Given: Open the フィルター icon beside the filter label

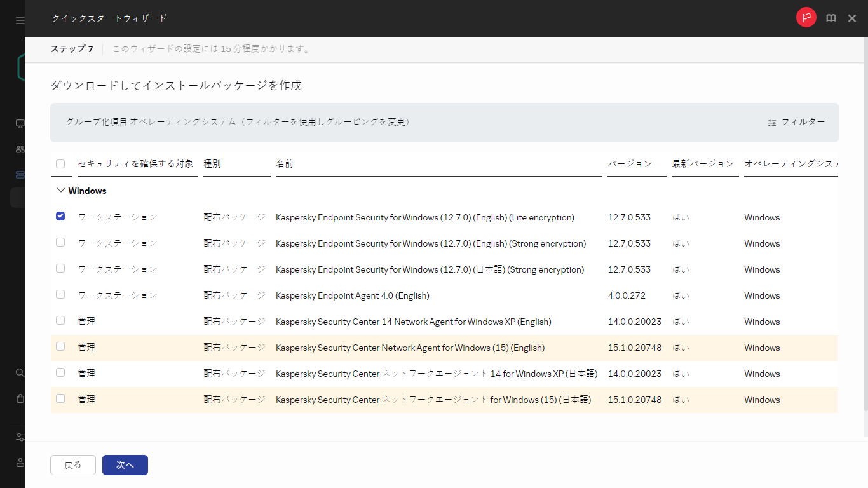Looking at the screenshot, I should [771, 123].
